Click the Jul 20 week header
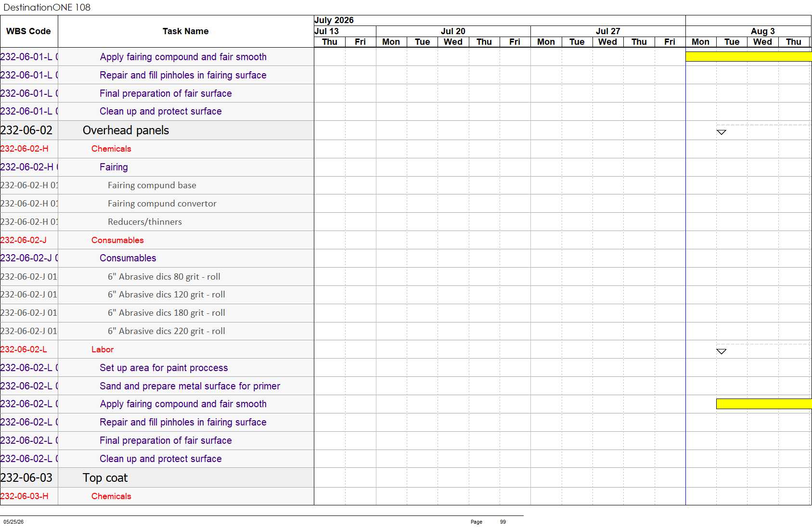 [x=453, y=31]
